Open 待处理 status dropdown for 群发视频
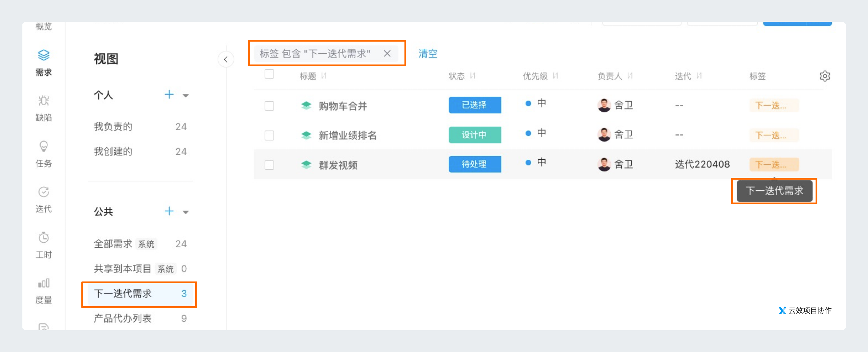Image resolution: width=868 pixels, height=352 pixels. pyautogui.click(x=474, y=164)
